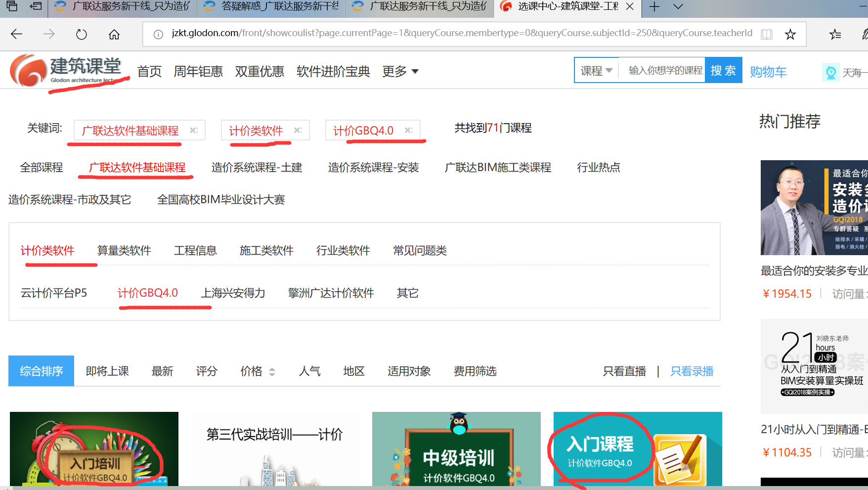This screenshot has height=490, width=868.
Task: Select the 造价系统课程-市政及其它 category
Action: pyautogui.click(x=70, y=200)
